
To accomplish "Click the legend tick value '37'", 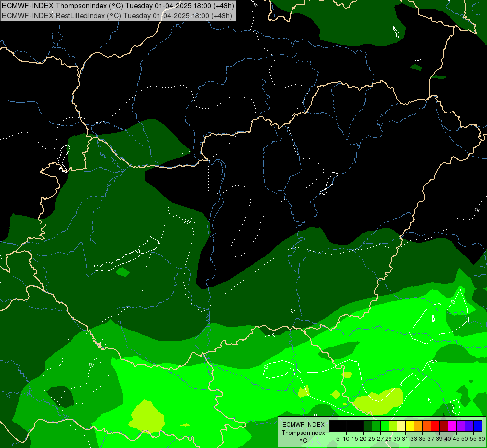I will (431, 439).
